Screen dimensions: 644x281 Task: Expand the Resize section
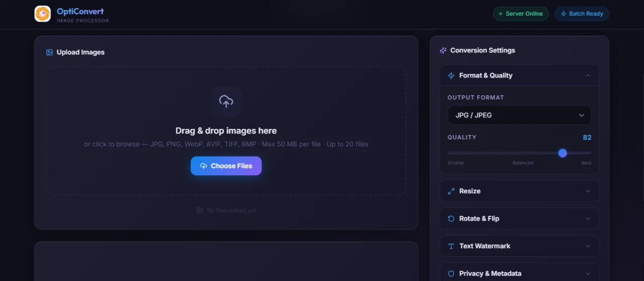pos(519,191)
